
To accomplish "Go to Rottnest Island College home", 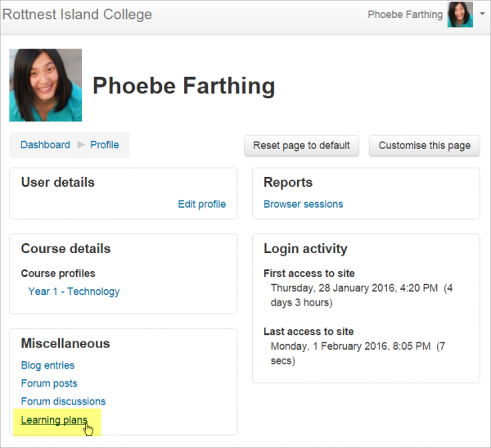I will click(x=77, y=15).
